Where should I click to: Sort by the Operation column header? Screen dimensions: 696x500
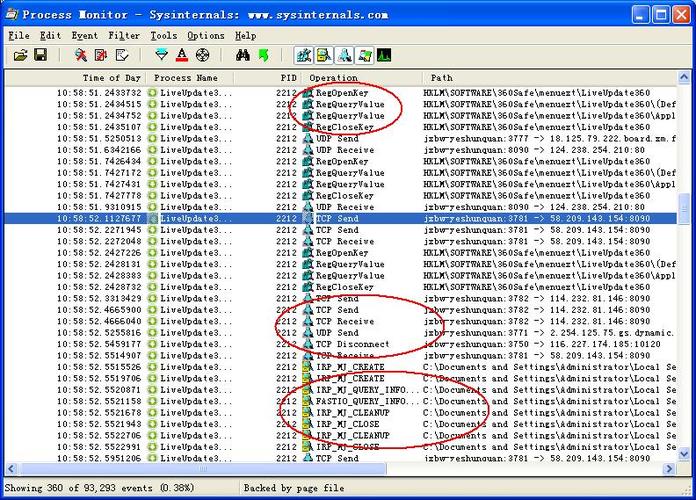362,78
